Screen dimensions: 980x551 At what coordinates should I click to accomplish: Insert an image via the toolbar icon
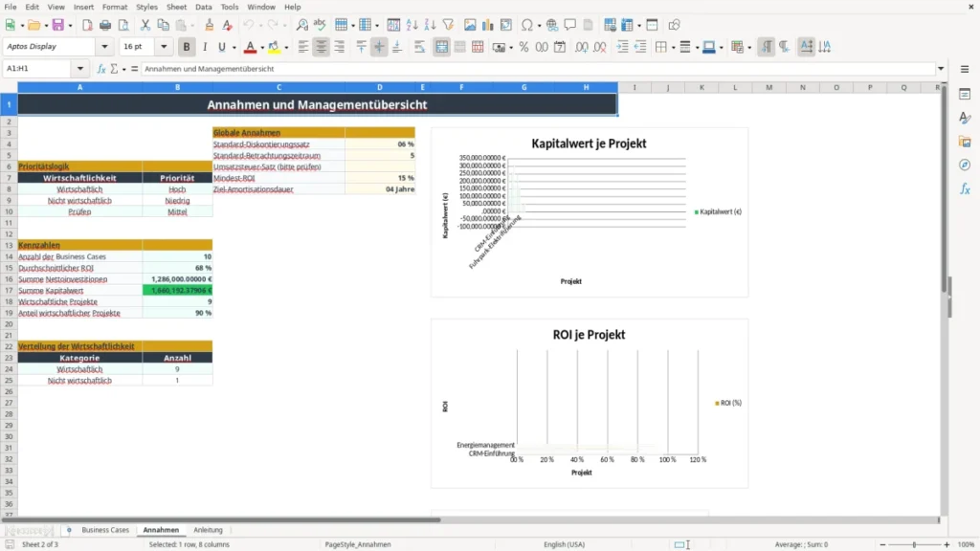point(470,25)
